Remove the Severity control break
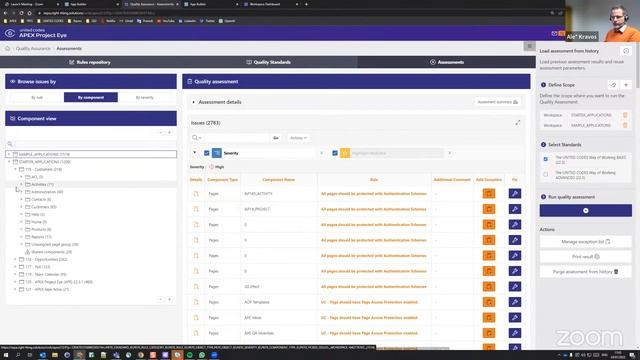The image size is (640, 360). click(x=322, y=153)
